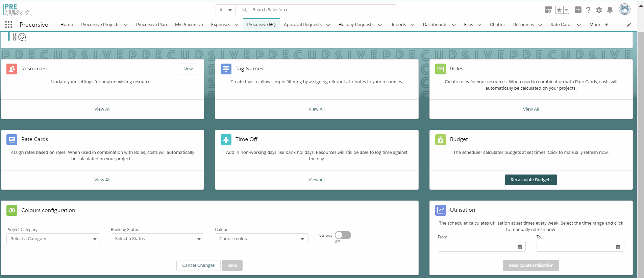Screen dimensions: 644x278
Task: Open the notifications bell
Action: point(610,10)
